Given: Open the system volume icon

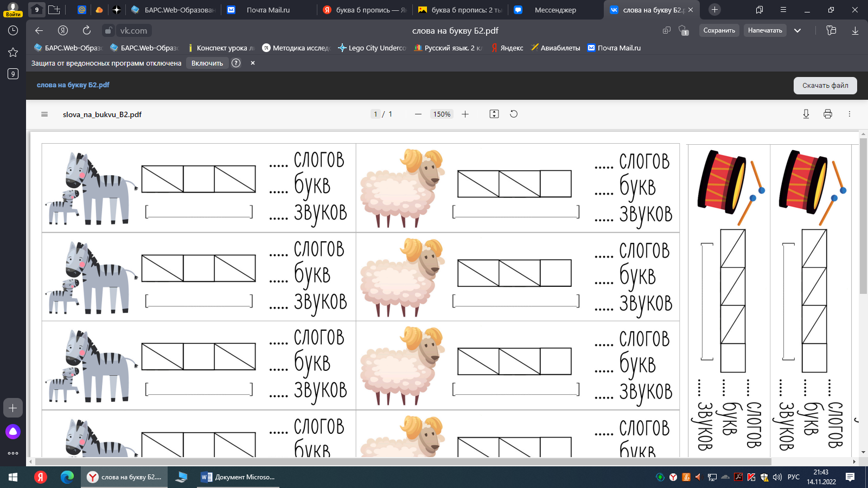Looking at the screenshot, I should (777, 477).
